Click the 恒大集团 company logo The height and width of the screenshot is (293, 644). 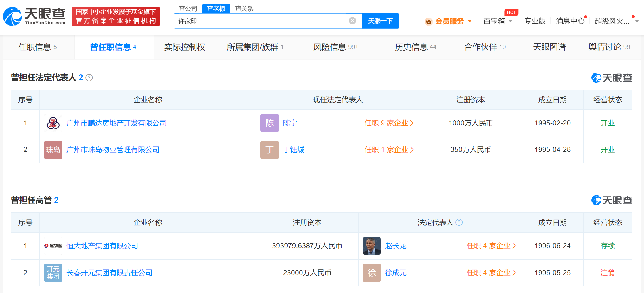(x=53, y=246)
